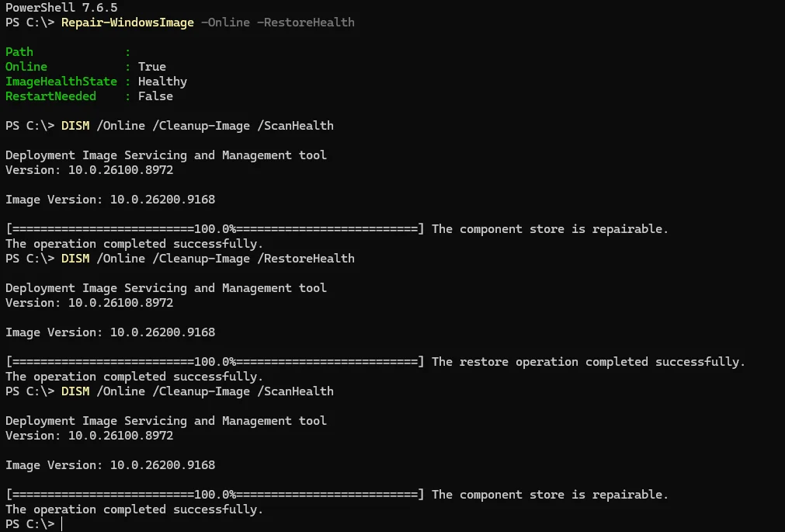785x532 pixels.
Task: Click the Online property label
Action: pyautogui.click(x=26, y=67)
